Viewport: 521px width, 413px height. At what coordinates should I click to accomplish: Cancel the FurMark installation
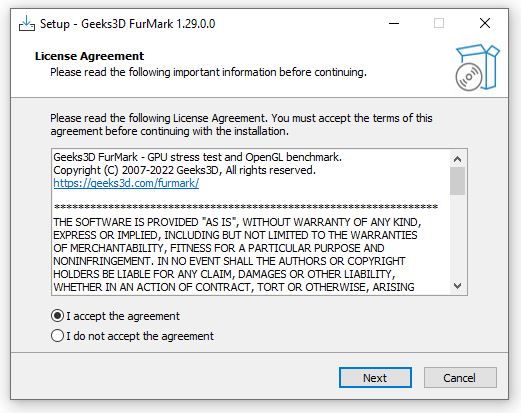[x=460, y=378]
